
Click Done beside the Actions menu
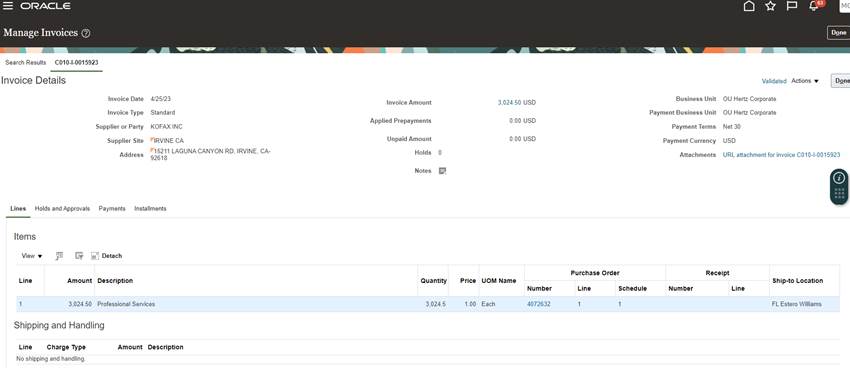tap(840, 81)
